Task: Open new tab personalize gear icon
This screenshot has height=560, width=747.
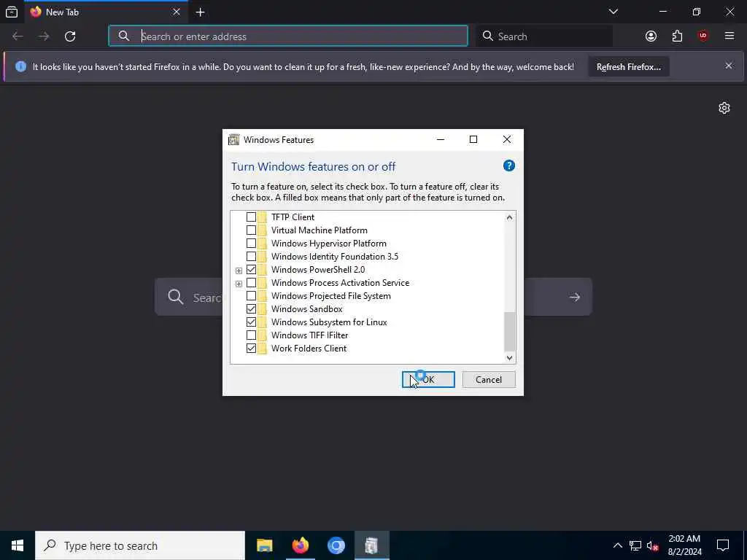Action: [724, 108]
